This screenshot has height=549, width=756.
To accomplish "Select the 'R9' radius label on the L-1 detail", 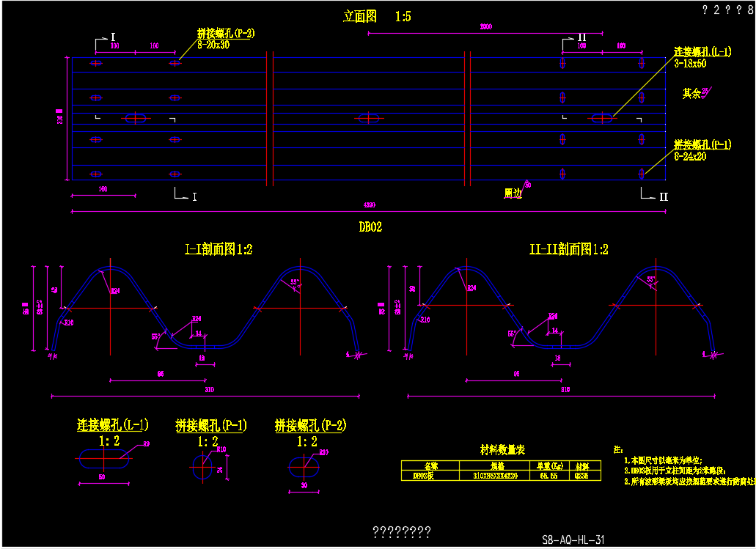I will tap(147, 444).
